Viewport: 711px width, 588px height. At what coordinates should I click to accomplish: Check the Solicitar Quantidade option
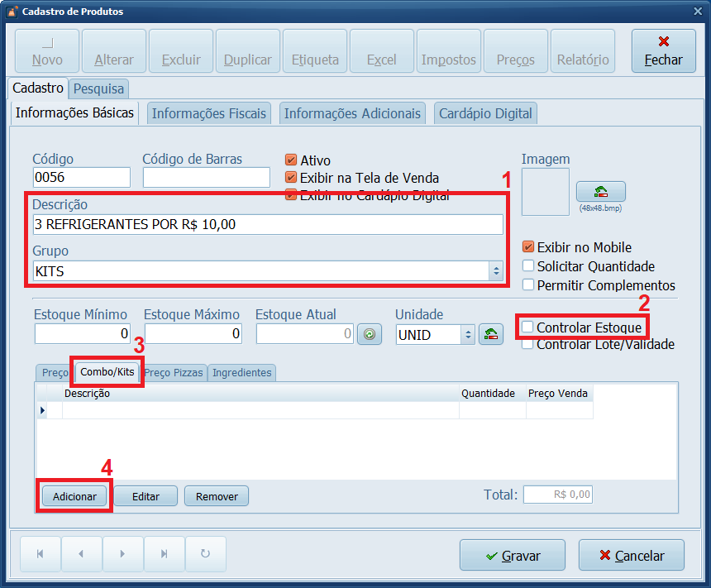point(528,266)
